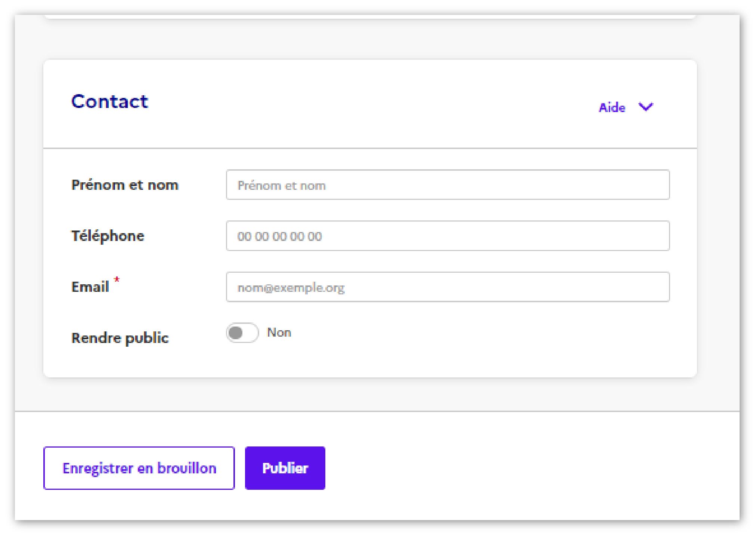Toggle the Rendre public switch
The height and width of the screenshot is (535, 756).
point(242,333)
